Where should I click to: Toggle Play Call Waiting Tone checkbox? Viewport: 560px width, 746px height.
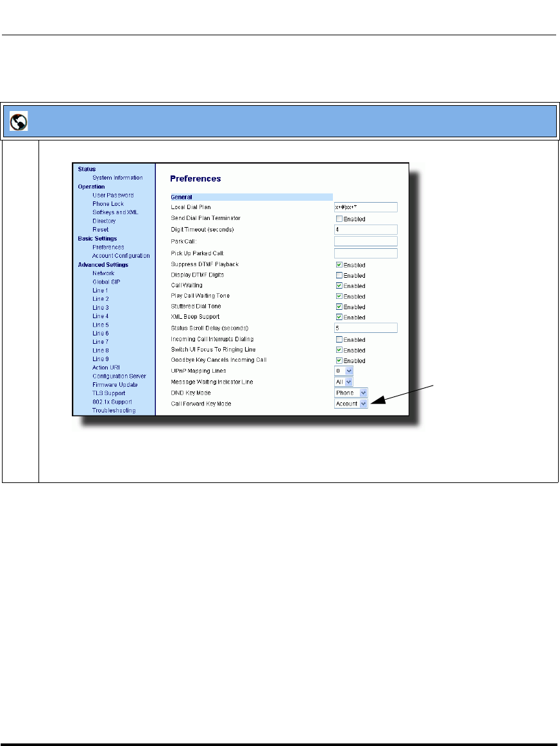point(339,296)
